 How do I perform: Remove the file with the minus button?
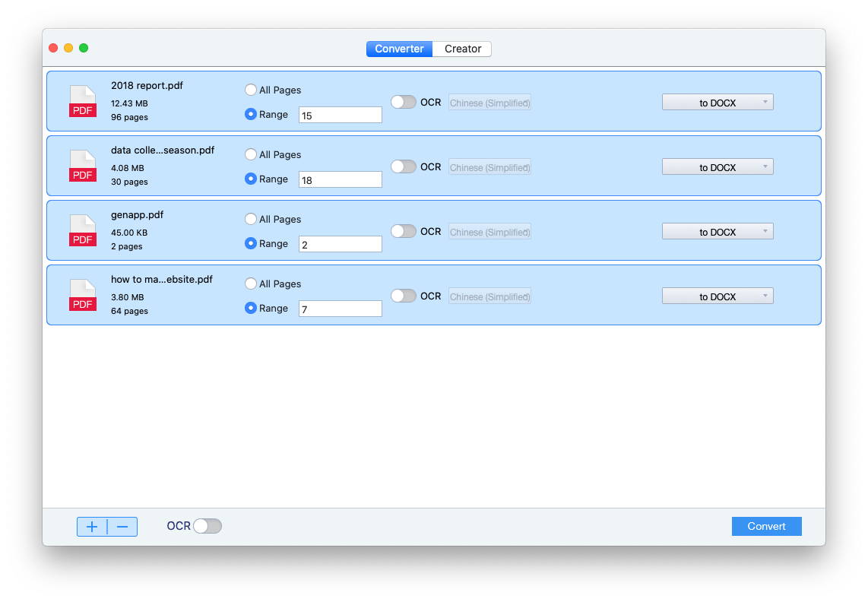click(x=122, y=527)
